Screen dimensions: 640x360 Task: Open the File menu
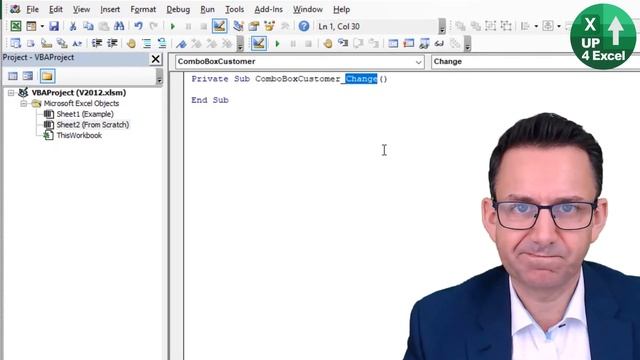[32, 9]
